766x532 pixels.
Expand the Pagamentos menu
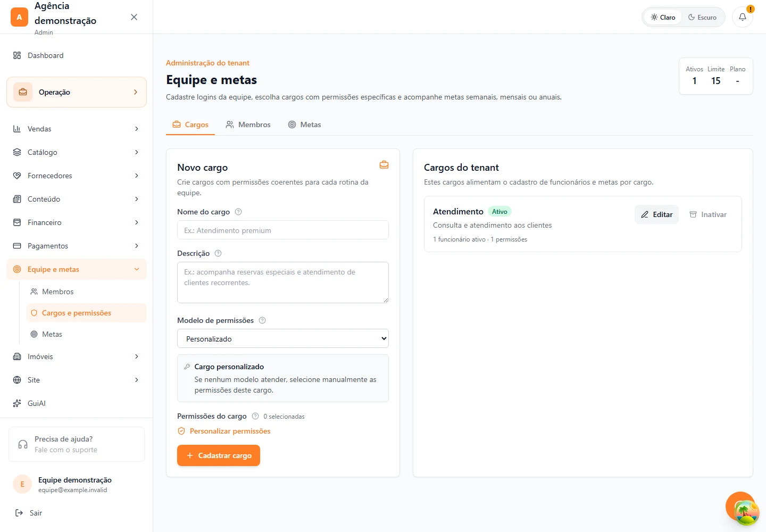tap(77, 246)
